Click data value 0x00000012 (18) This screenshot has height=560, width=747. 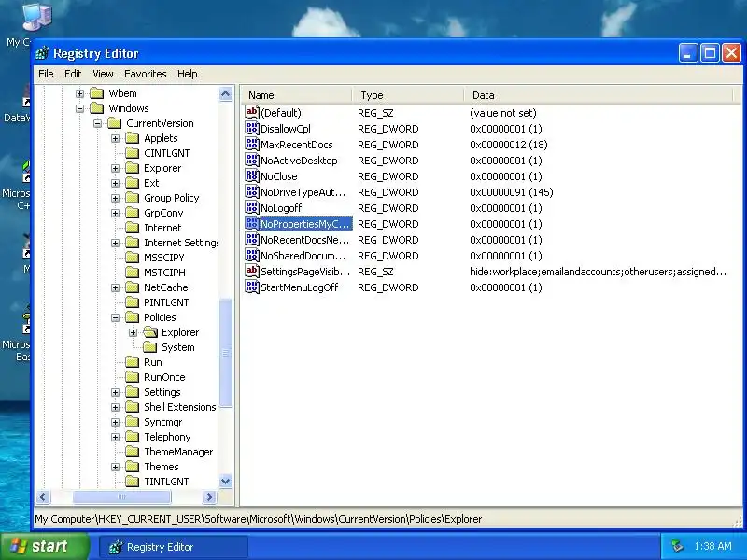[508, 145]
